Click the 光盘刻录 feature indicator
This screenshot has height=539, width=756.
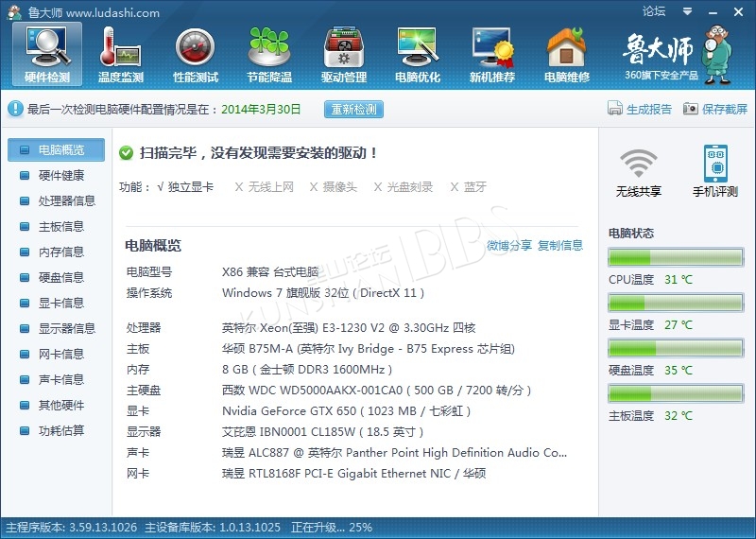tap(404, 186)
